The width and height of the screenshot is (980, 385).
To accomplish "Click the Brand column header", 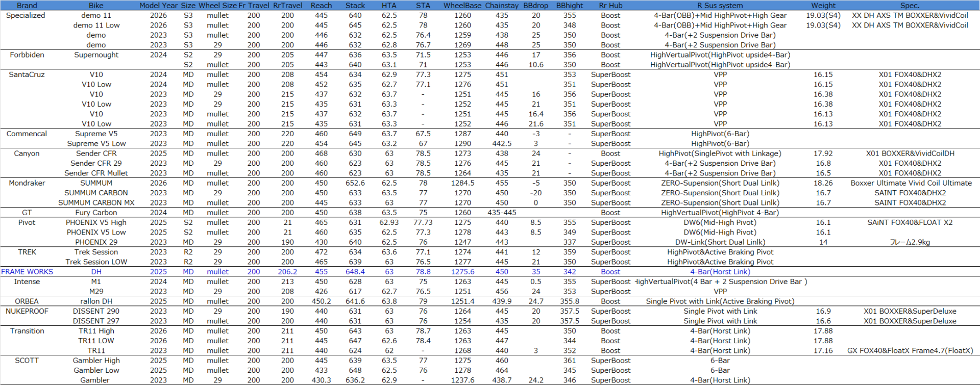I will click(x=27, y=5).
